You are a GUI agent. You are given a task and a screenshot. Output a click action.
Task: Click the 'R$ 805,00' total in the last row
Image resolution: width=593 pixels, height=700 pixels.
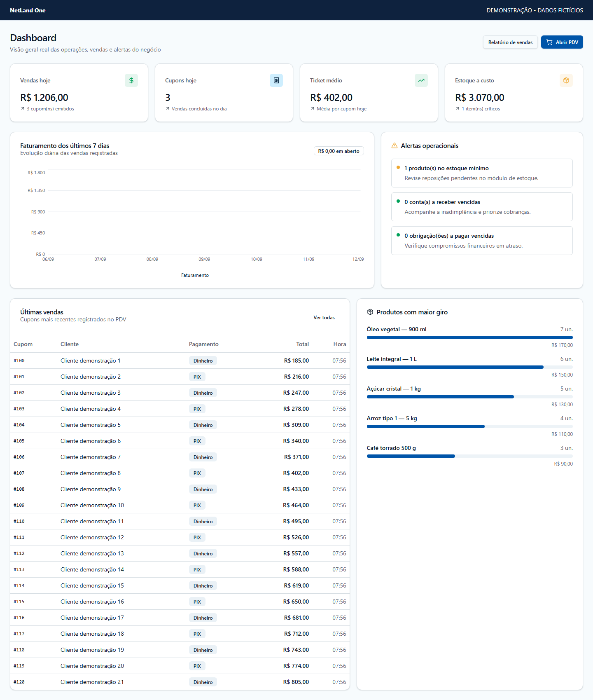tap(296, 682)
